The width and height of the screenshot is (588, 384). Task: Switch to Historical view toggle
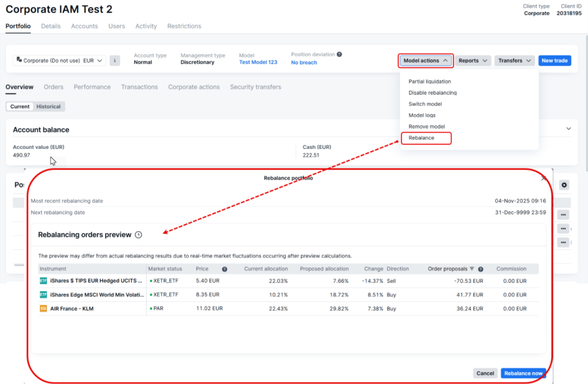(48, 106)
